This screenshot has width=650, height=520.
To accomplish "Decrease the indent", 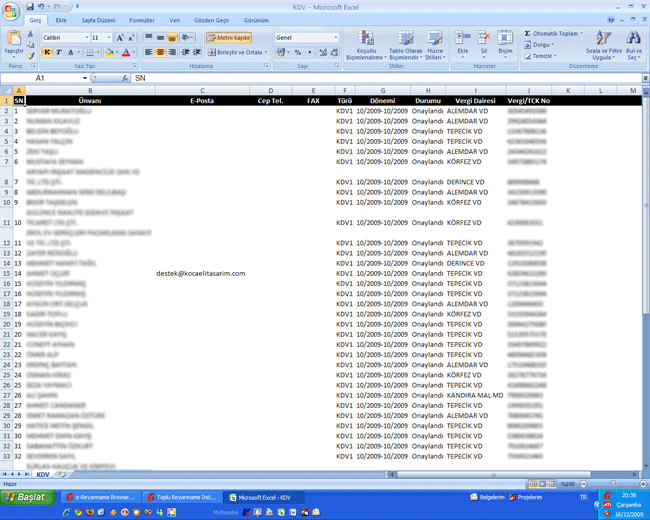I will 185,52.
